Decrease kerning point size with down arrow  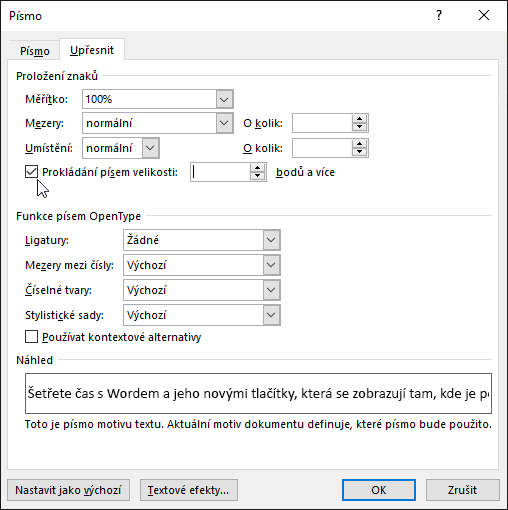click(257, 176)
